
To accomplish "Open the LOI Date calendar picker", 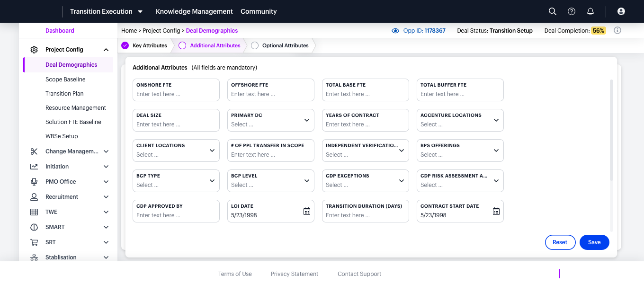I will [307, 211].
